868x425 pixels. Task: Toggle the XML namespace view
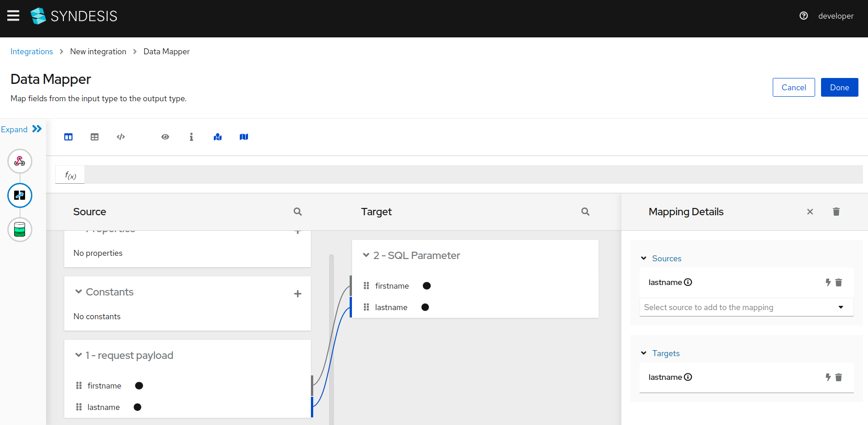120,137
